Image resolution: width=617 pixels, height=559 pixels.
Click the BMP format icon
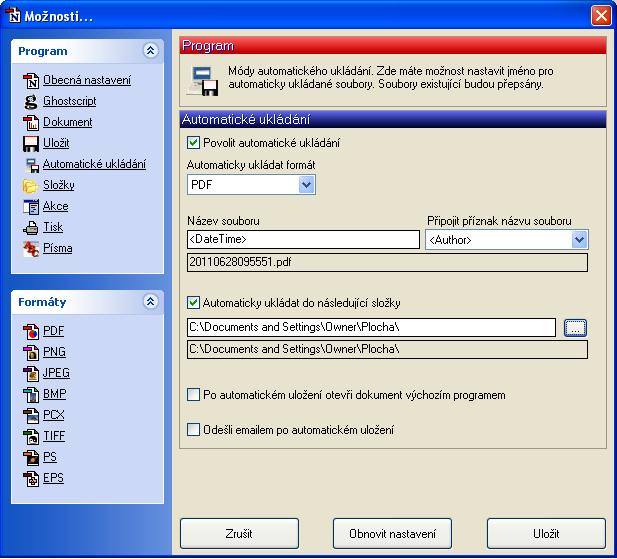tap(31, 395)
